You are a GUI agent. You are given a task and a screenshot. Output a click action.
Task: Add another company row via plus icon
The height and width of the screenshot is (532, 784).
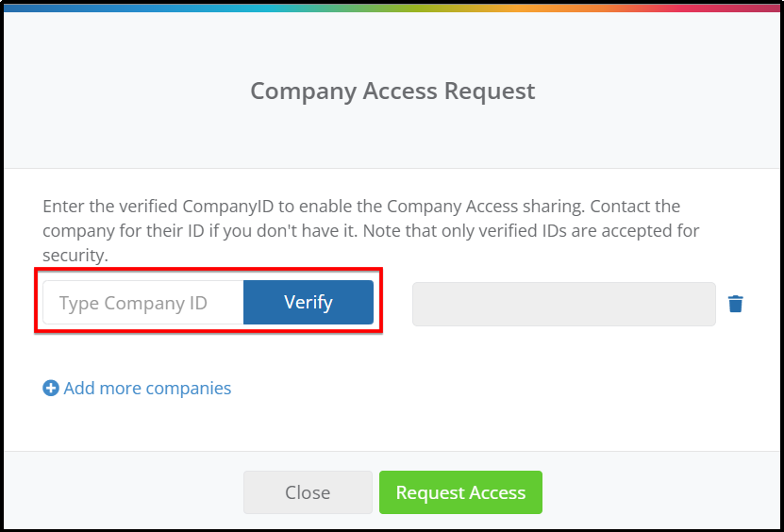click(x=51, y=388)
